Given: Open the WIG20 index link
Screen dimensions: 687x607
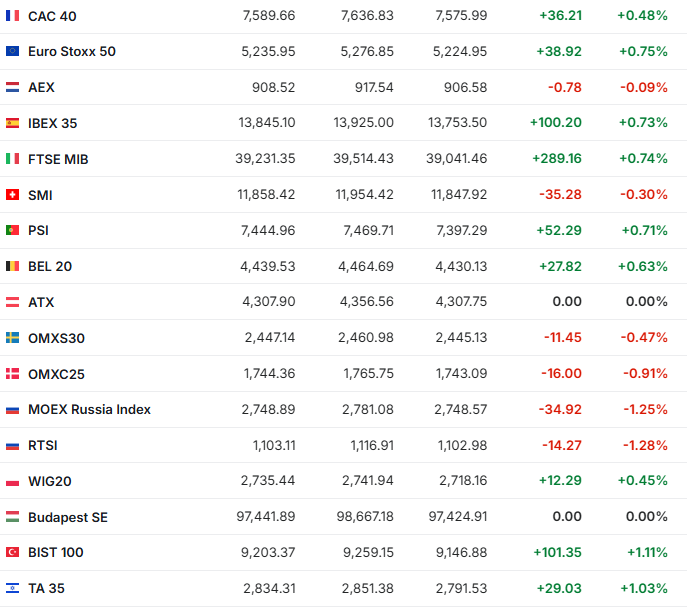Looking at the screenshot, I should click(50, 481).
